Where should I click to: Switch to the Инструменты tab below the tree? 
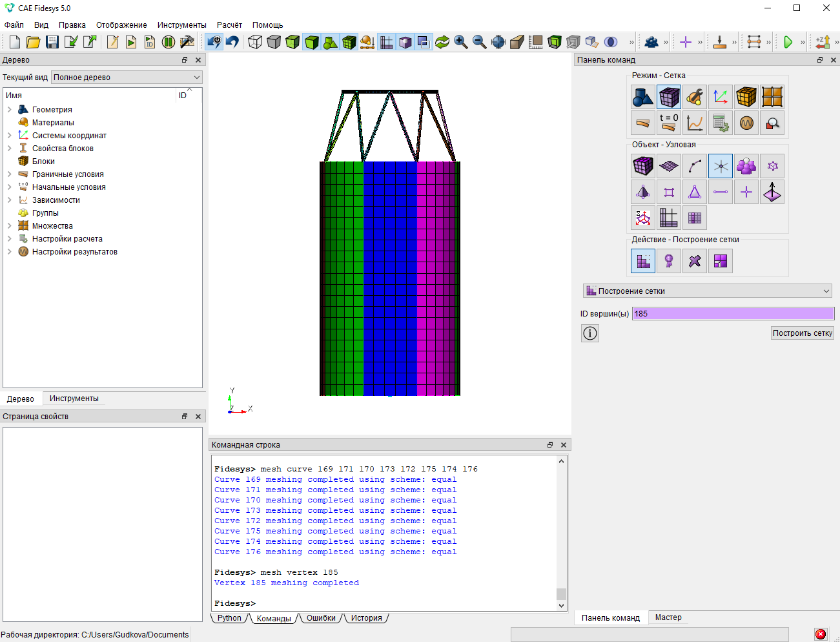click(74, 399)
